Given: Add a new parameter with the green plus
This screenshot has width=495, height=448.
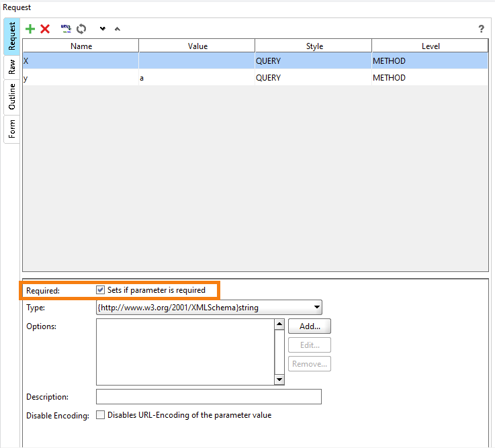Looking at the screenshot, I should pyautogui.click(x=30, y=29).
